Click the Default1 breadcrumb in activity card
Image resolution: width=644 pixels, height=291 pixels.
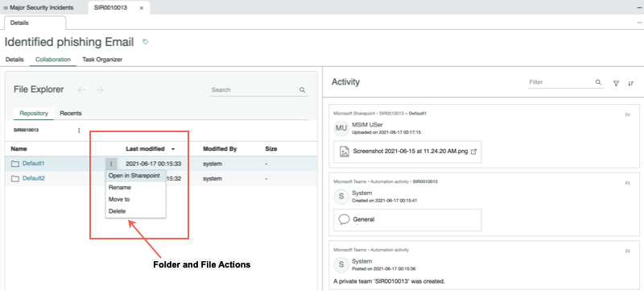click(418, 113)
